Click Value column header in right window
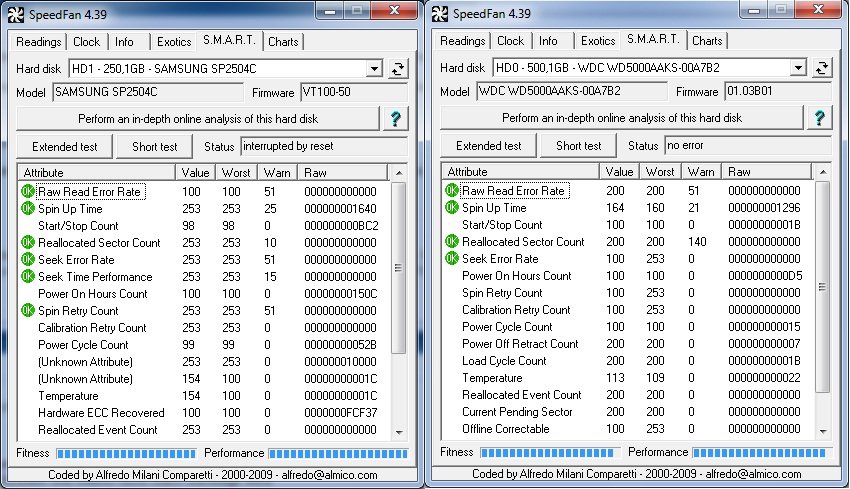The width and height of the screenshot is (850, 489). click(x=619, y=172)
